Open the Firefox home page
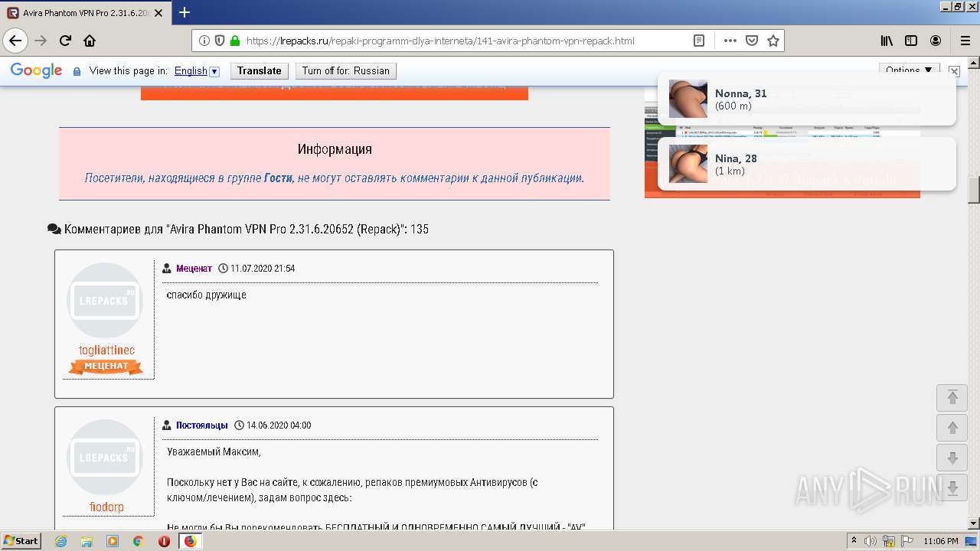The height and width of the screenshot is (551, 980). tap(90, 41)
